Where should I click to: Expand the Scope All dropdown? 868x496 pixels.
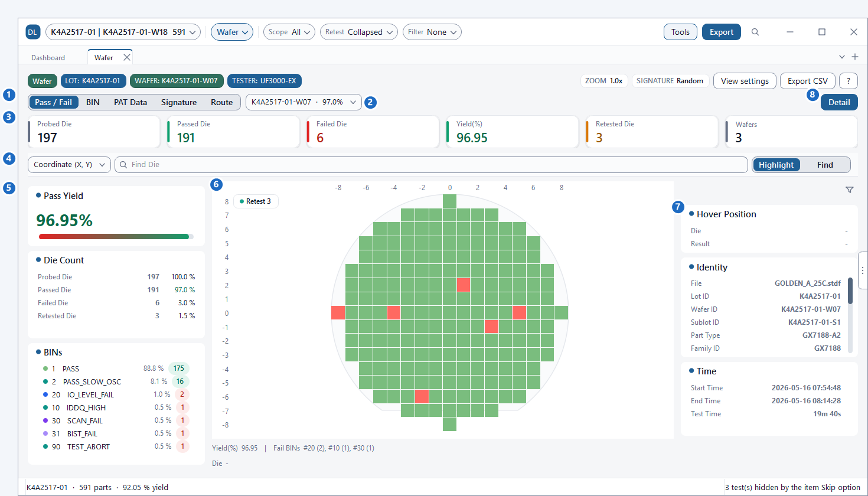pos(289,32)
